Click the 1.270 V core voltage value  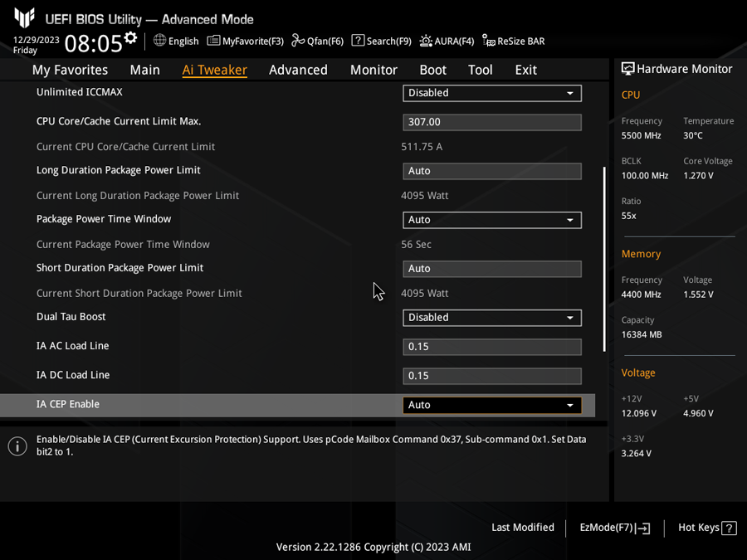point(698,176)
